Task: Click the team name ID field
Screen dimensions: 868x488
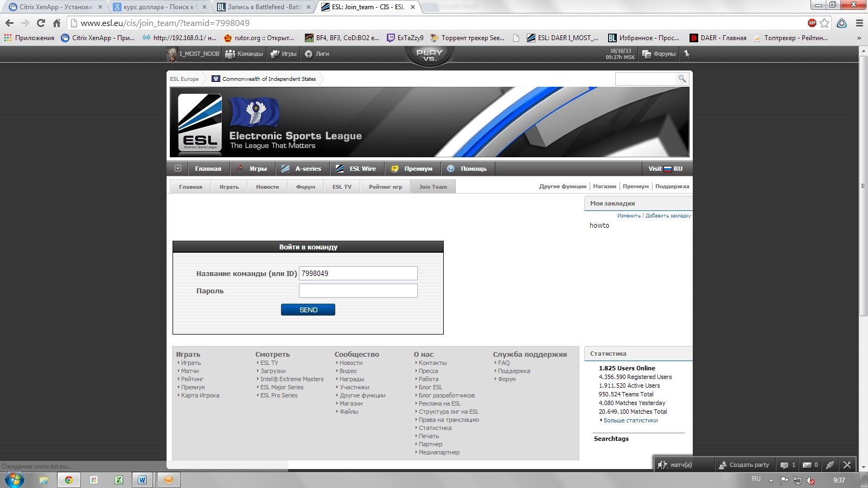Action: tap(358, 273)
